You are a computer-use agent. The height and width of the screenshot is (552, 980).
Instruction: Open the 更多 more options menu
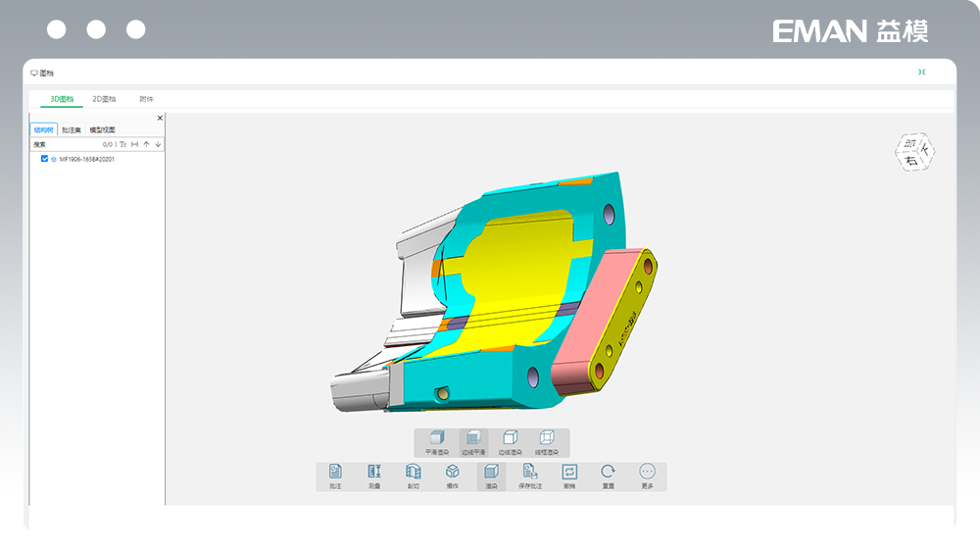647,476
